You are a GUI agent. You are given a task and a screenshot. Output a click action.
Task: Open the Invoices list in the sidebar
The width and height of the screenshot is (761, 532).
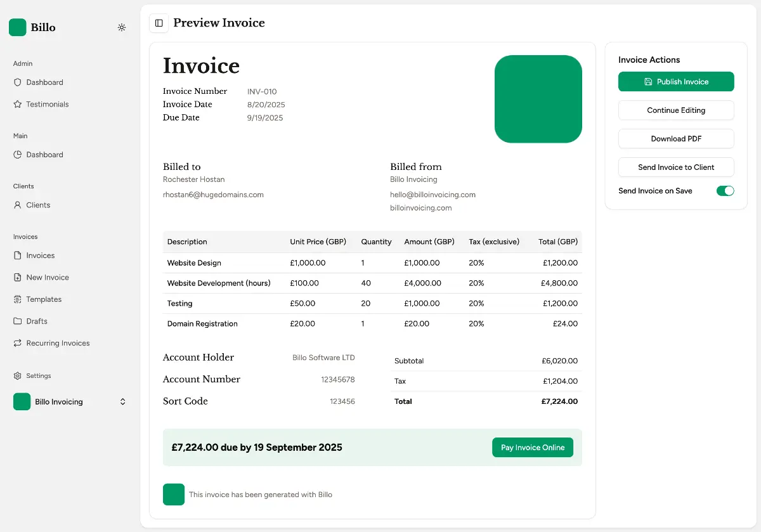coord(41,256)
